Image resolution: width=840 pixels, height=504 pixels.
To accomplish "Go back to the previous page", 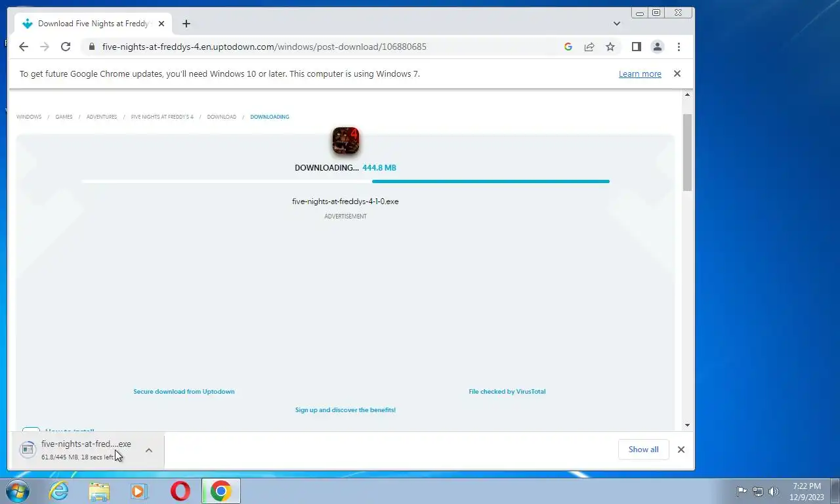I will pos(24,47).
